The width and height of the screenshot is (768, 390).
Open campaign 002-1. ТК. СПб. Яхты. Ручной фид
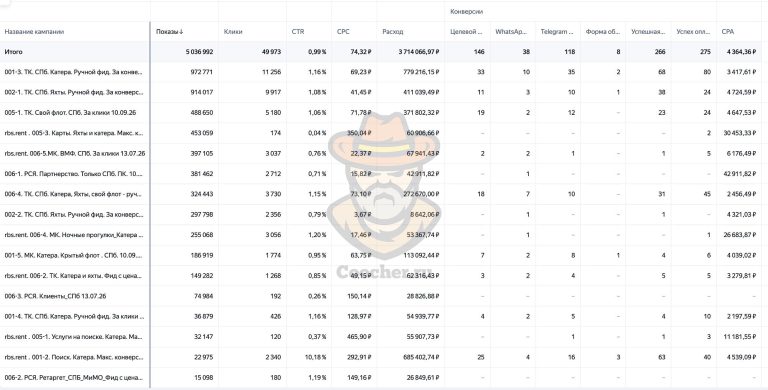tap(73, 93)
